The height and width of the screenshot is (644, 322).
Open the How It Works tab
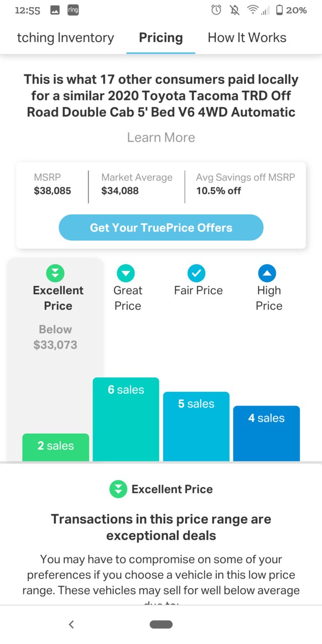[247, 38]
